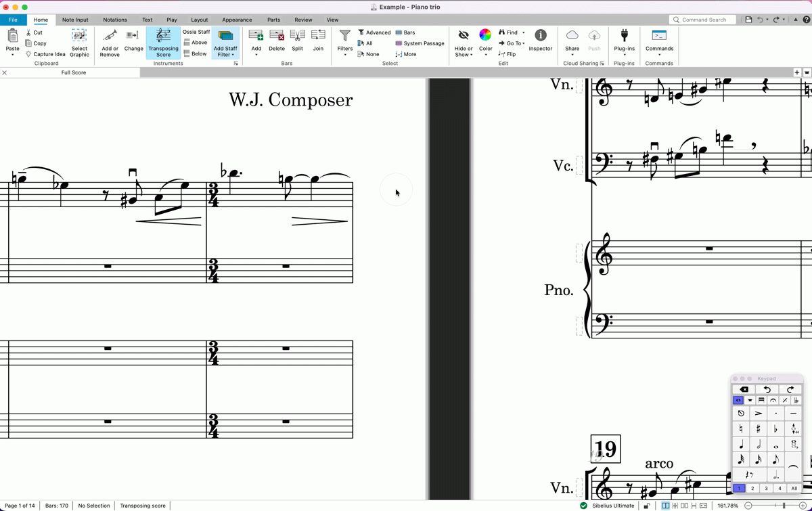The width and height of the screenshot is (812, 511).
Task: Click the Change instrument icon
Action: coord(133,35)
